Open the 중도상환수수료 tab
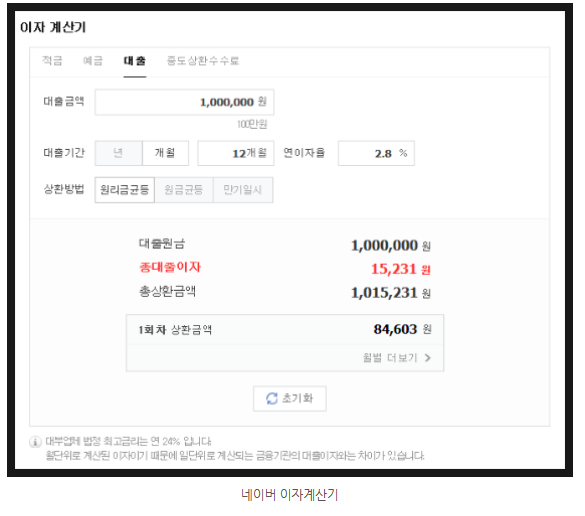Image resolution: width=585 pixels, height=516 pixels. click(203, 60)
